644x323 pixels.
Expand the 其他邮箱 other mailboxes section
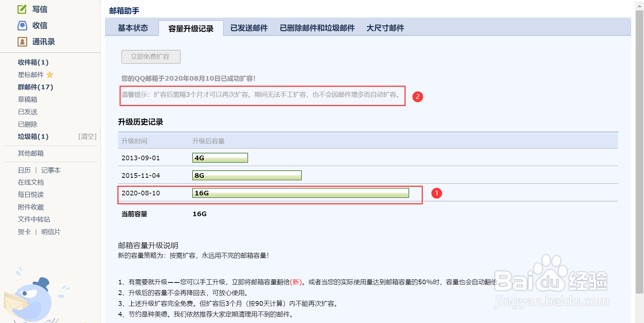click(x=30, y=153)
